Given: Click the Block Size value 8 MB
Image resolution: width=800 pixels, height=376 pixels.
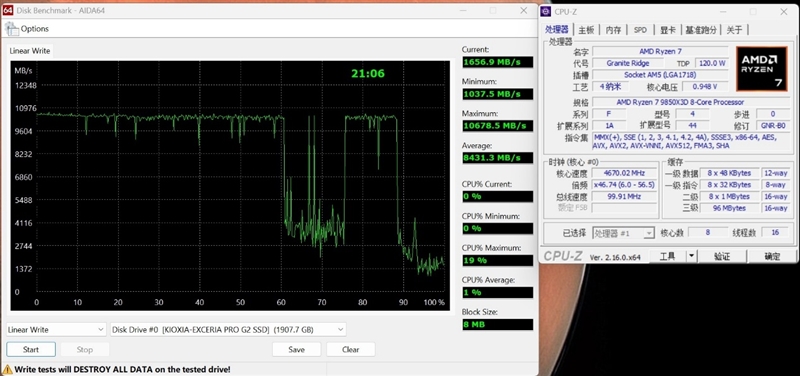Looking at the screenshot, I should [497, 324].
